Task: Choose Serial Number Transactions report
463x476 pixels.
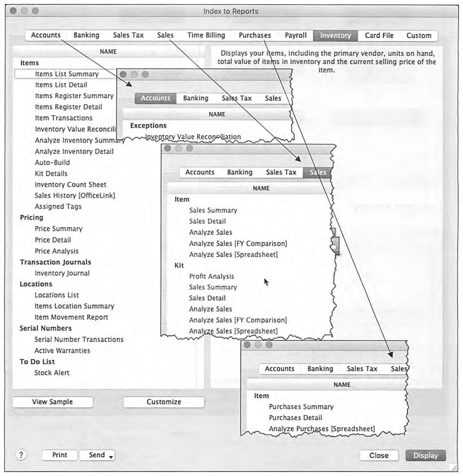Action: pyautogui.click(x=79, y=339)
